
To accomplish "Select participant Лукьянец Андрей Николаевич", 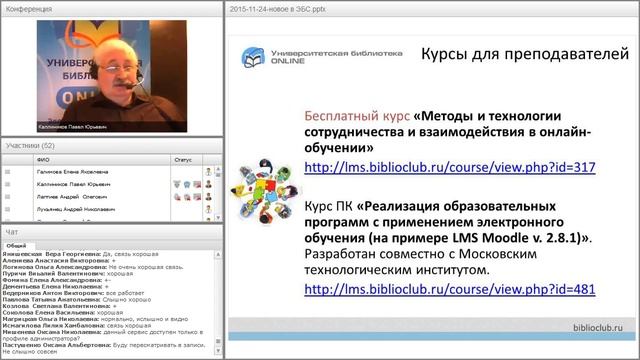I will pyautogui.click(x=76, y=209).
